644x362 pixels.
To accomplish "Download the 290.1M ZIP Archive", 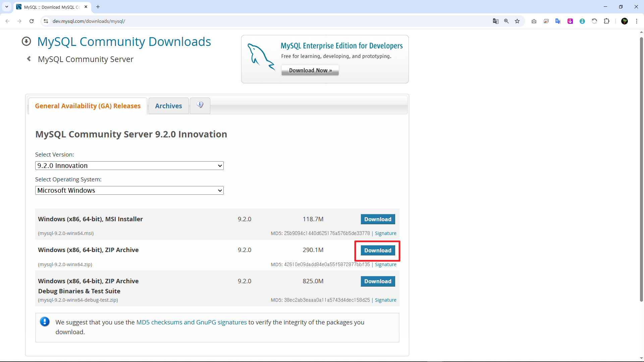I will coord(378,250).
